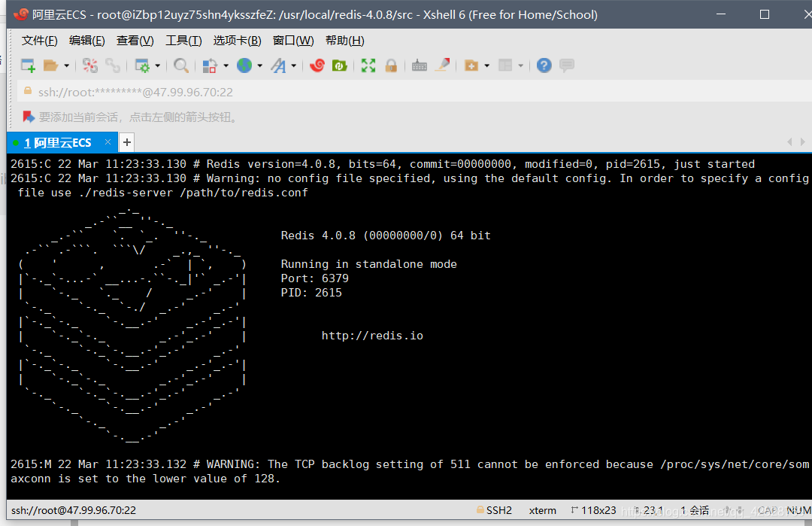Viewport: 812px width, 526px height.
Task: Click the address bar padlock icon
Action: (x=28, y=91)
